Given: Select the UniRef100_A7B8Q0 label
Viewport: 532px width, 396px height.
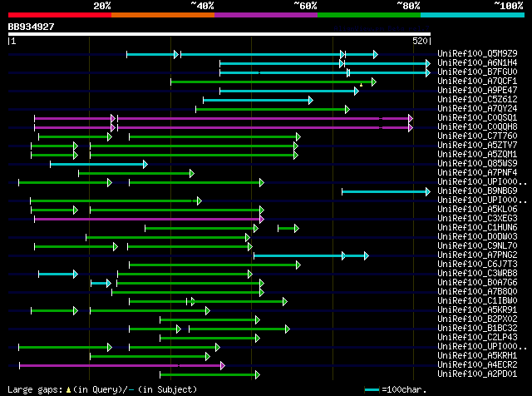Looking at the screenshot, I should 477,292.
